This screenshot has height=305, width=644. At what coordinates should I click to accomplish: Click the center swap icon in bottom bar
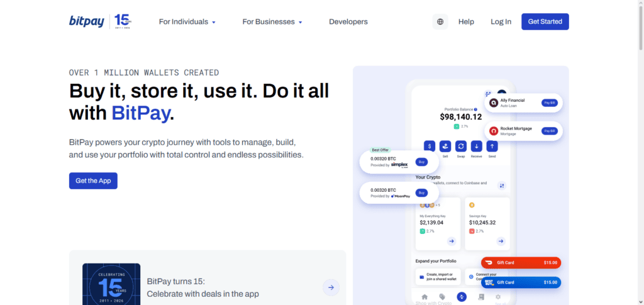click(462, 297)
